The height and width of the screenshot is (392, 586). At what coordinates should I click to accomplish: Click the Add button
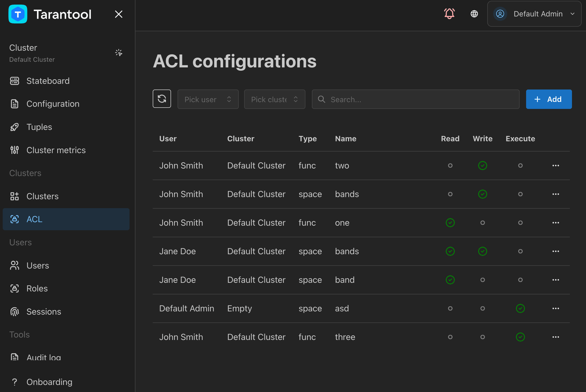(549, 99)
